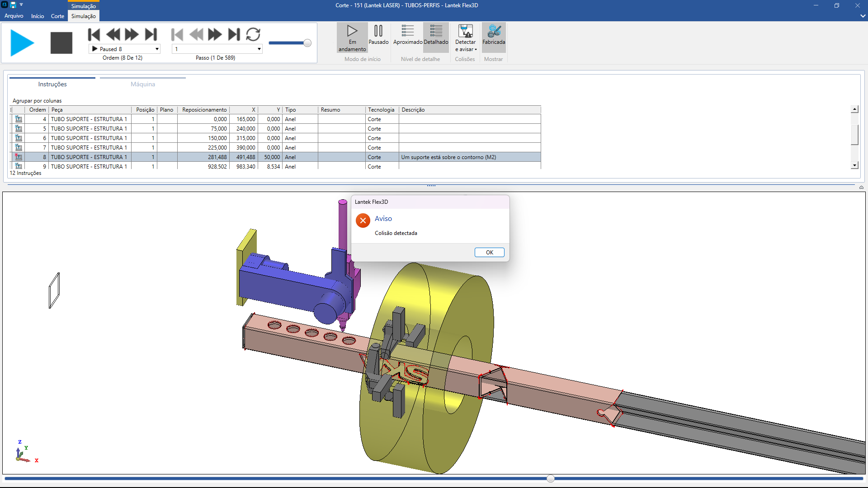Collapse the instructions panel with the chevron
The width and height of the screenshot is (868, 488).
861,187
